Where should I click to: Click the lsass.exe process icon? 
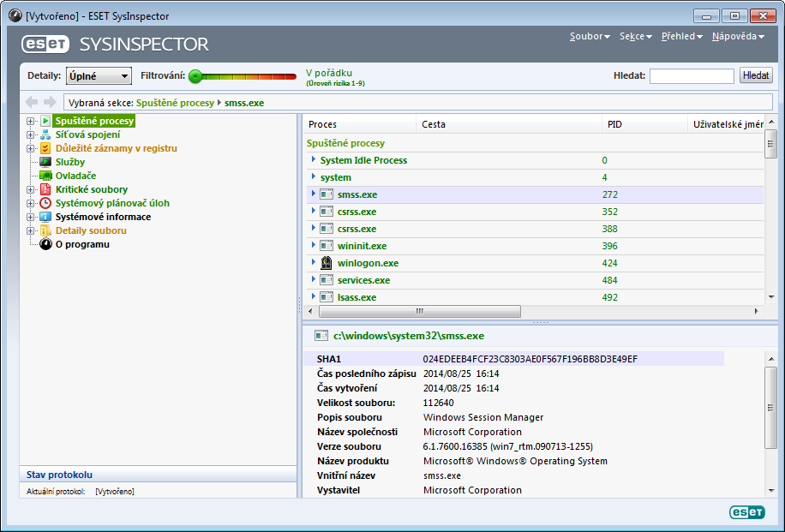pyautogui.click(x=327, y=296)
